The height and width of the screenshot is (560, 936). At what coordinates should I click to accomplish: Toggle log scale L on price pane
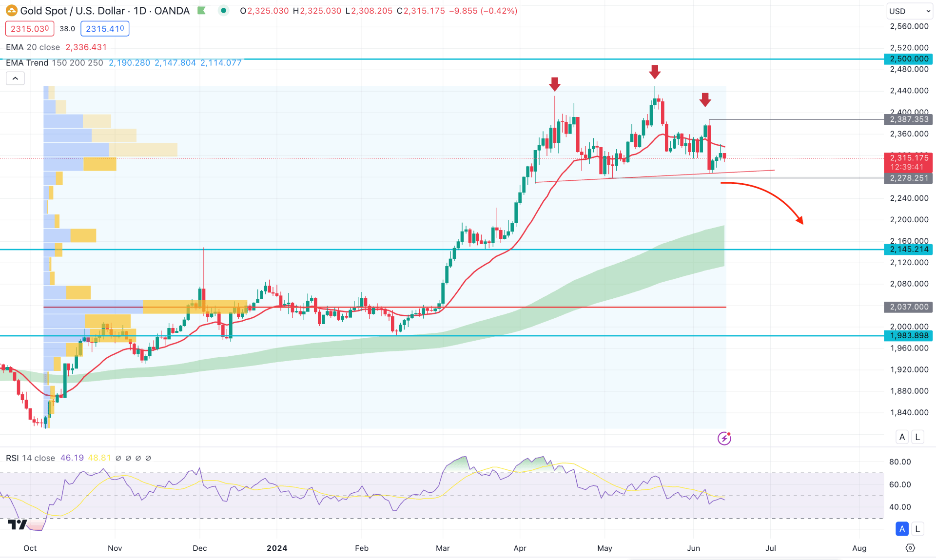917,437
